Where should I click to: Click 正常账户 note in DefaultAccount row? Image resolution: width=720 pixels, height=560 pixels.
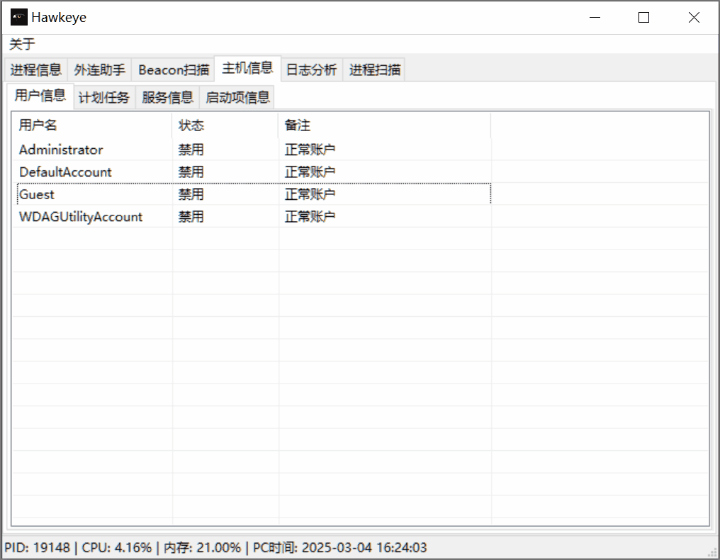pos(310,172)
